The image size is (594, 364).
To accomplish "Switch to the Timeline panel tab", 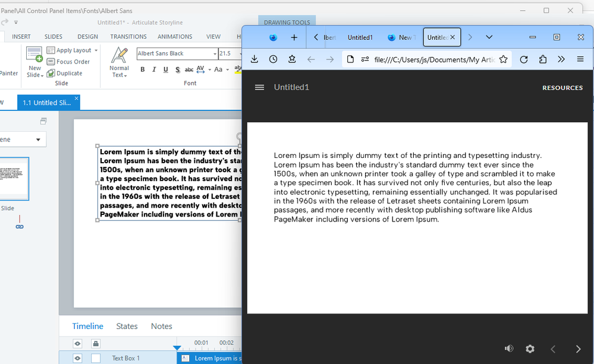I will (x=88, y=326).
